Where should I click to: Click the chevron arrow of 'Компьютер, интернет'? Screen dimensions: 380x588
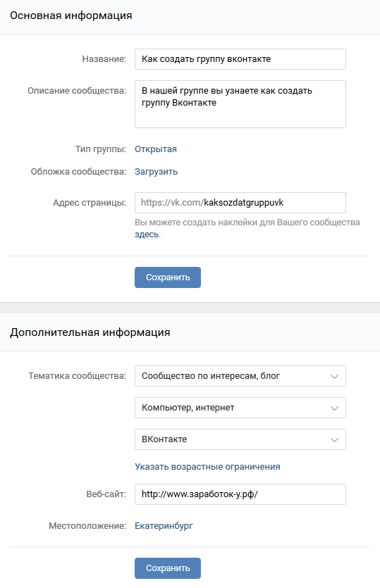334,408
